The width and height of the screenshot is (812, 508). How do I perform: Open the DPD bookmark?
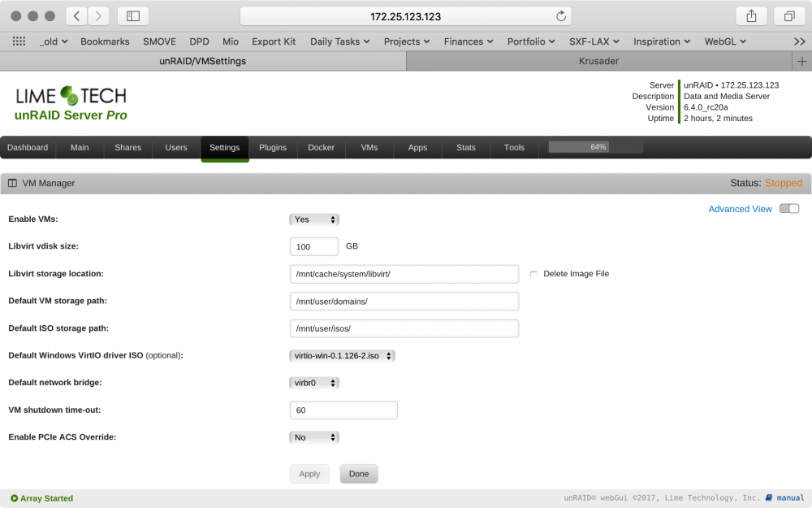[200, 41]
